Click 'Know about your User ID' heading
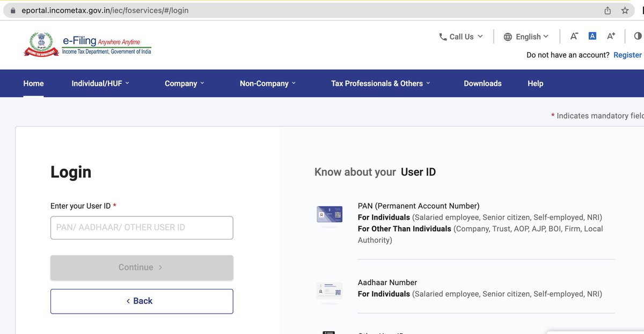The image size is (644, 334). [x=375, y=172]
